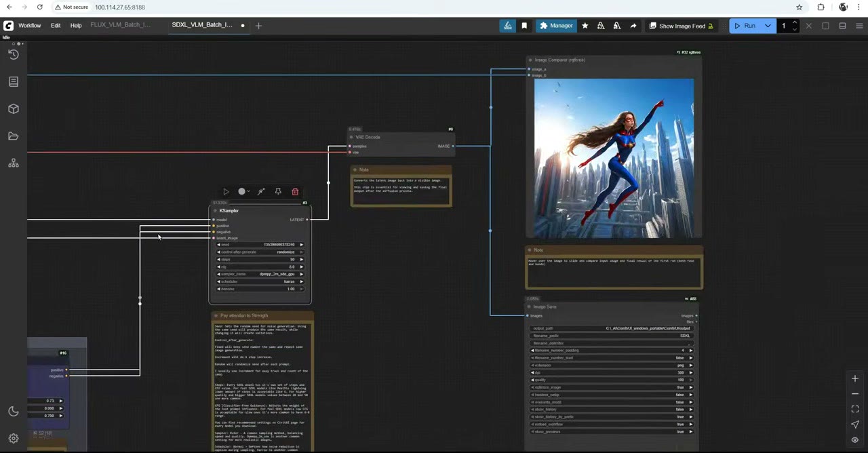
Task: Click the bookmark icon in top toolbar
Action: click(x=524, y=26)
